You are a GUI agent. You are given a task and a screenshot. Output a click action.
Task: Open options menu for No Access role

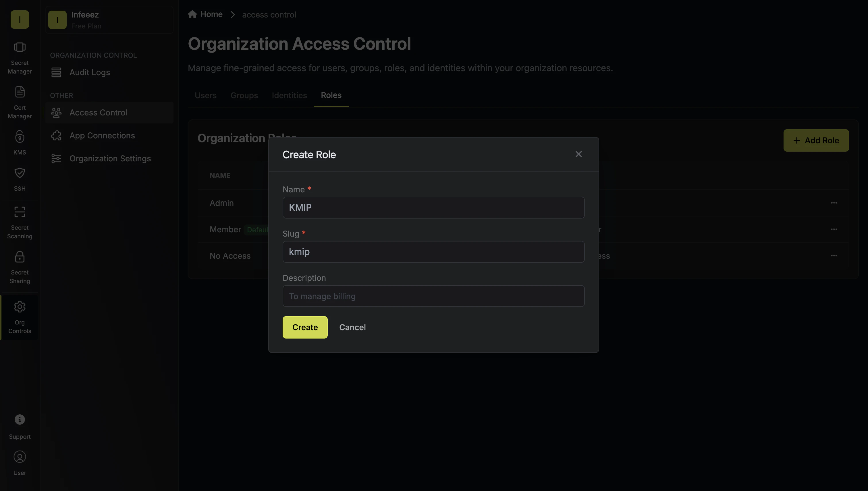tap(834, 256)
